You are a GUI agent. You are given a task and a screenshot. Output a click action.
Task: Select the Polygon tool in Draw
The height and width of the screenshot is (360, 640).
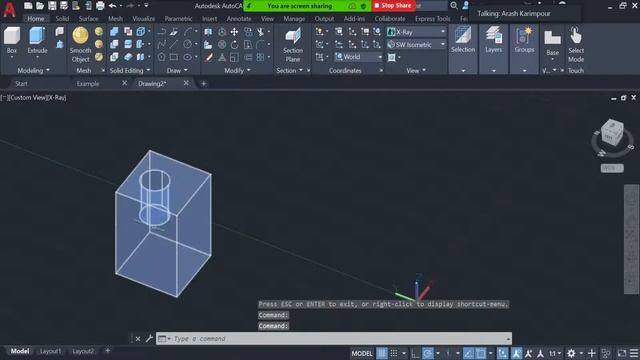162,57
